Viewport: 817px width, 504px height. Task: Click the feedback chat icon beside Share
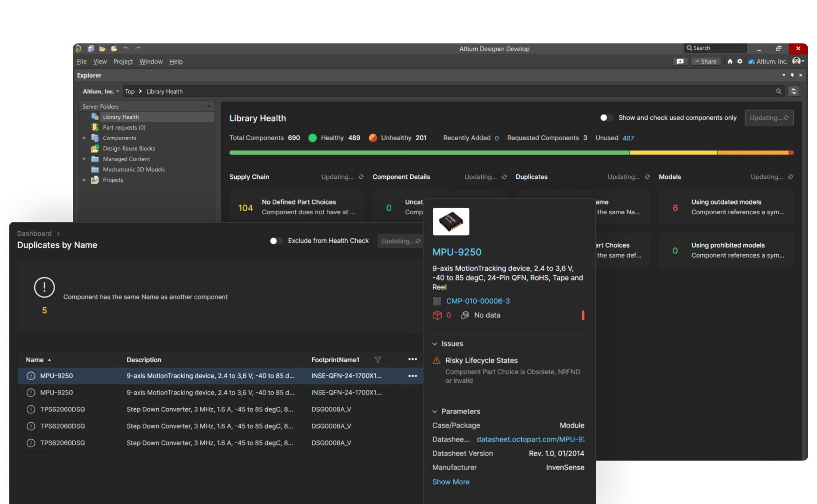point(680,61)
